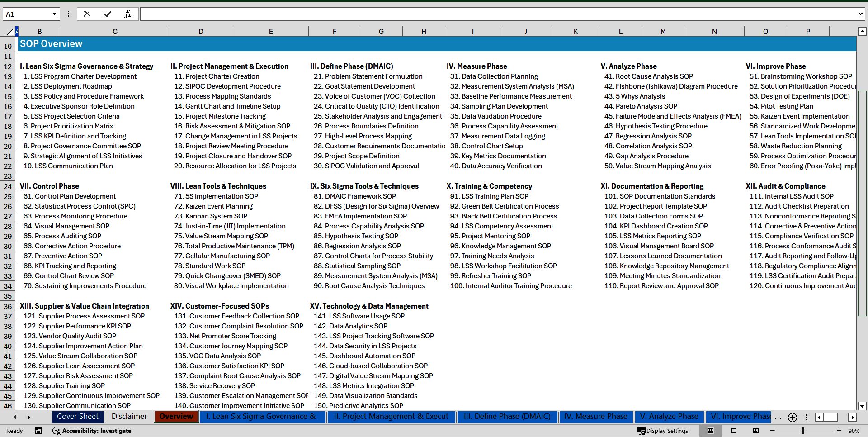
Task: Click the formula bar input field
Action: (x=497, y=14)
